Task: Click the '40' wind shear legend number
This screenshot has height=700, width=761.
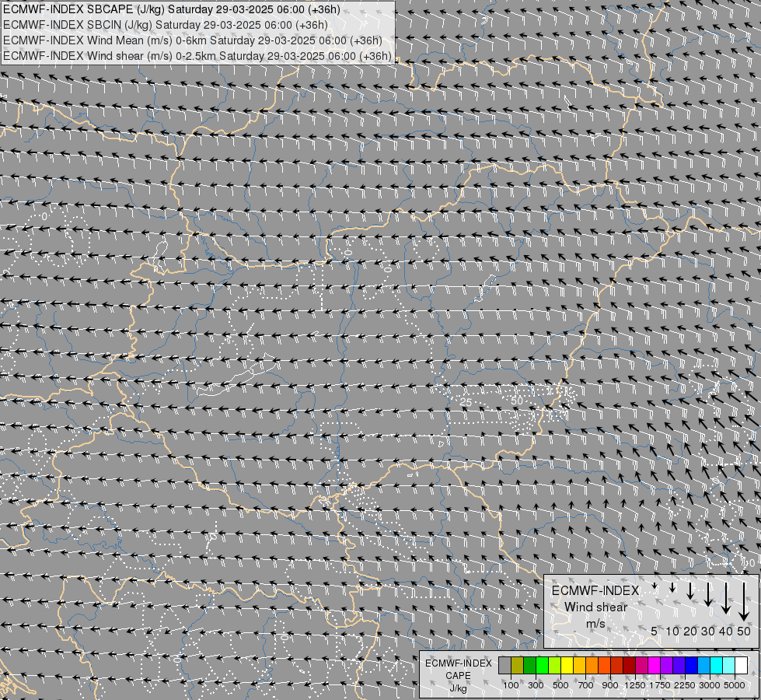Action: pyautogui.click(x=726, y=631)
